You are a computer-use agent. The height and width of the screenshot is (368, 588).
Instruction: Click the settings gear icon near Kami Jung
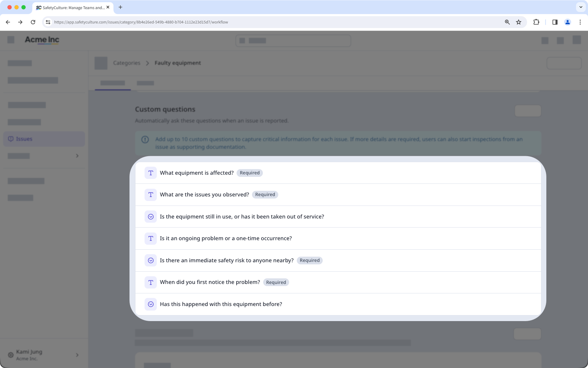click(10, 355)
